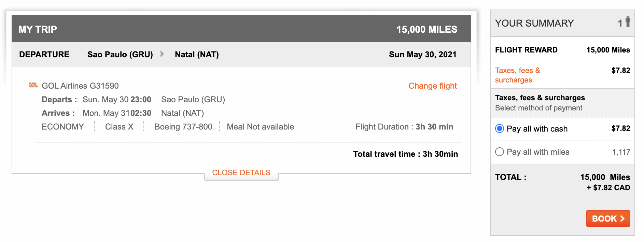Open the orange Taxes, fees & surcharges link
The width and height of the screenshot is (644, 242).
click(517, 75)
